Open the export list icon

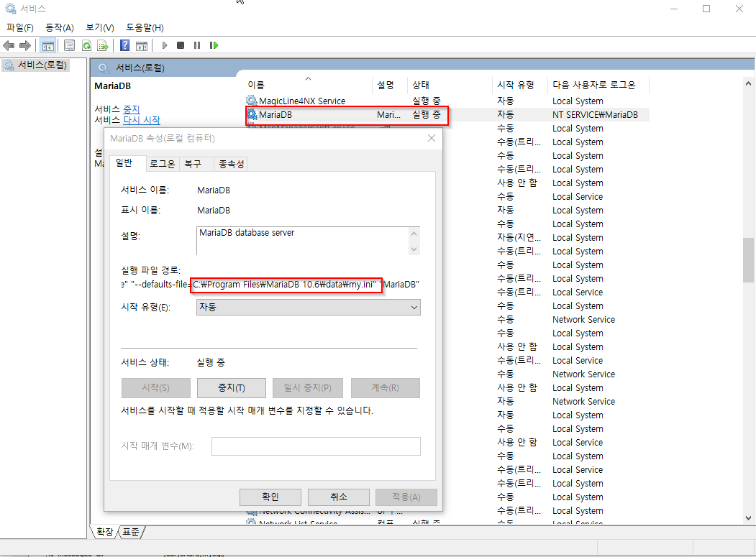point(102,45)
